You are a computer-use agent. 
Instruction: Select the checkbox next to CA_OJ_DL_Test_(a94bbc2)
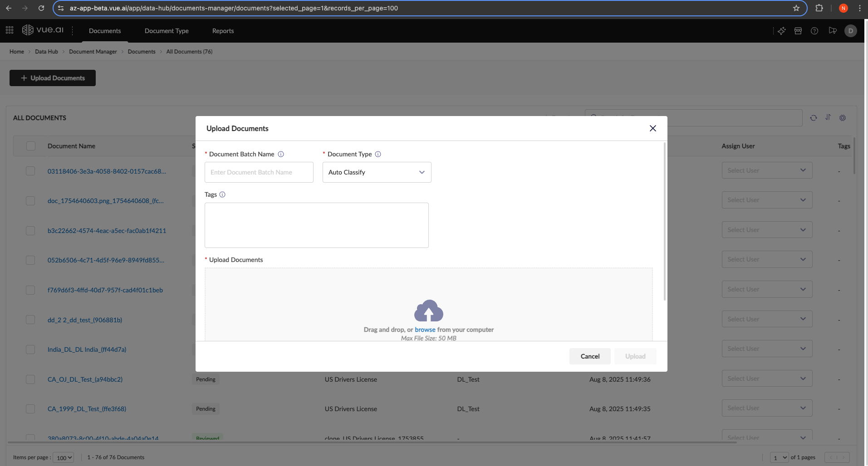[x=30, y=379]
